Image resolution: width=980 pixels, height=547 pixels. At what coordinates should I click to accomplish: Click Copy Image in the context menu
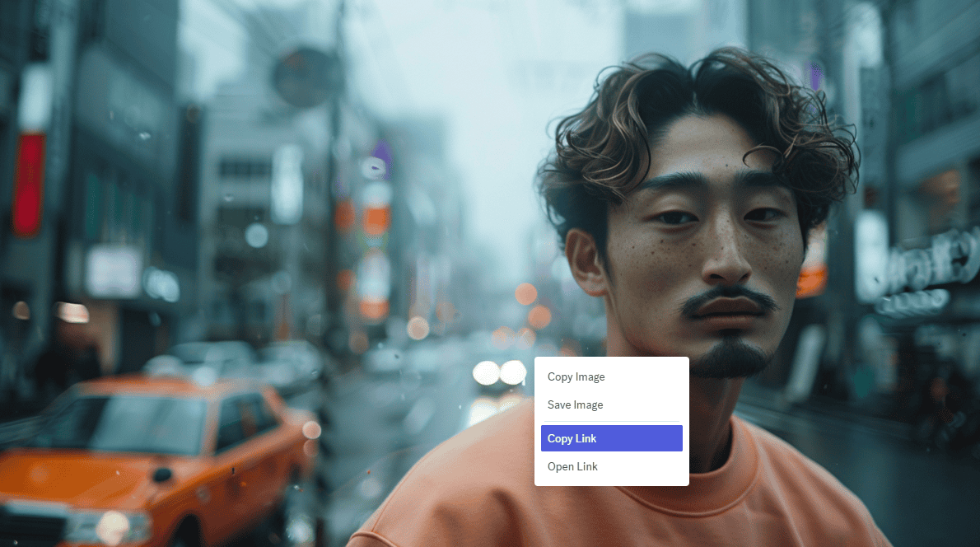(x=576, y=377)
